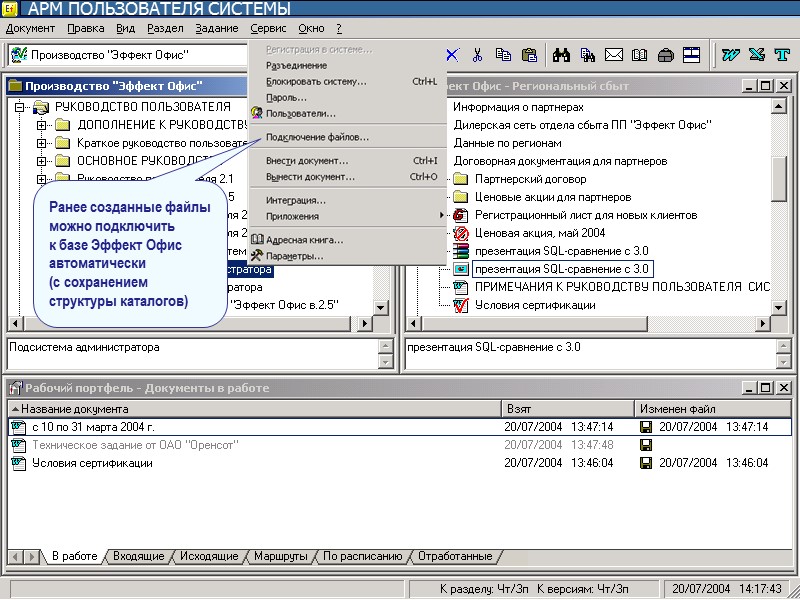
Task: Switch to the Маршруты tab
Action: click(281, 556)
